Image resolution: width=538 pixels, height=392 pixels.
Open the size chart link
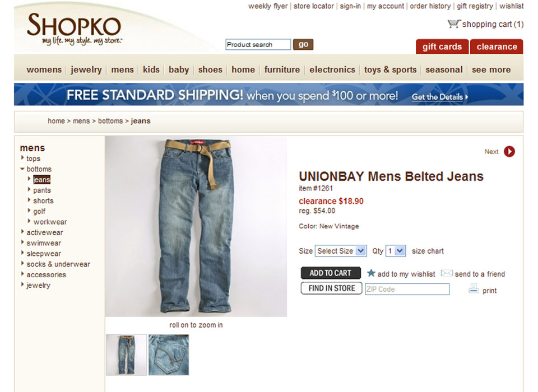(x=428, y=251)
